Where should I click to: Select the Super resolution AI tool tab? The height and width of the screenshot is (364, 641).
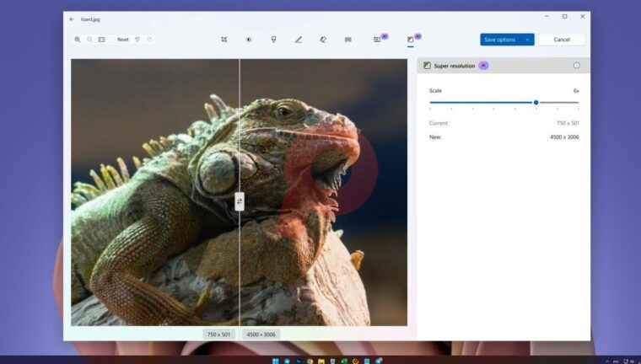coord(411,40)
